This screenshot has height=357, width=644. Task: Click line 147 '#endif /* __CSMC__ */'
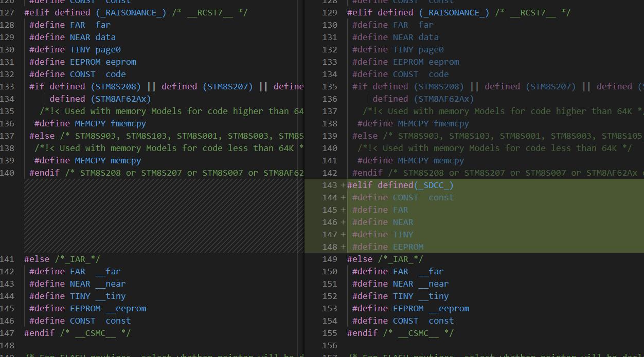78,333
